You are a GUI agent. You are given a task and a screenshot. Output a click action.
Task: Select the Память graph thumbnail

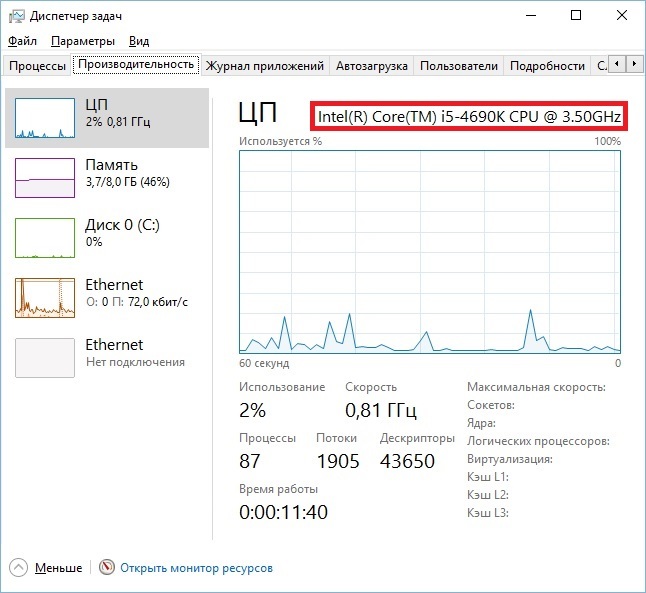point(45,178)
